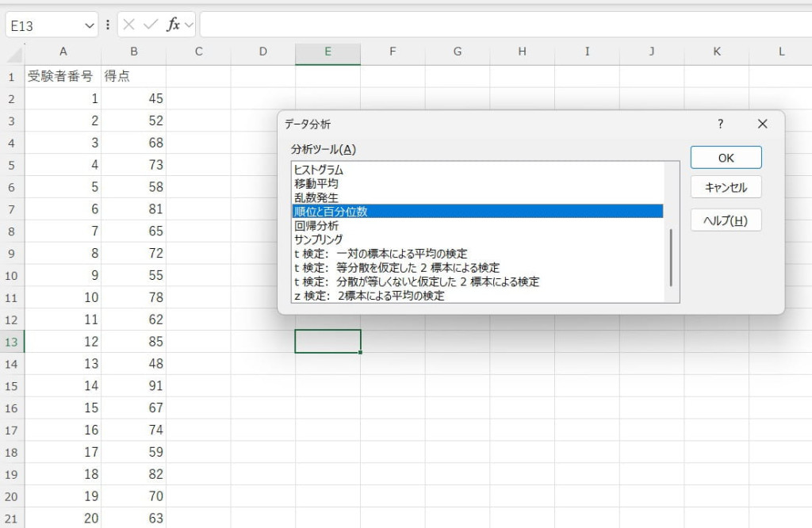Viewport: 812px width, 528px height.
Task: Click the formula bar input field
Action: pyautogui.click(x=500, y=25)
